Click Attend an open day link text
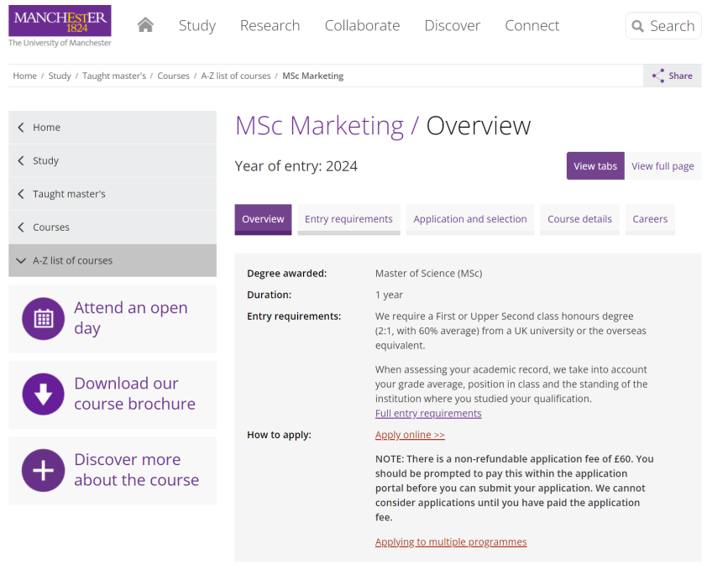 131,318
